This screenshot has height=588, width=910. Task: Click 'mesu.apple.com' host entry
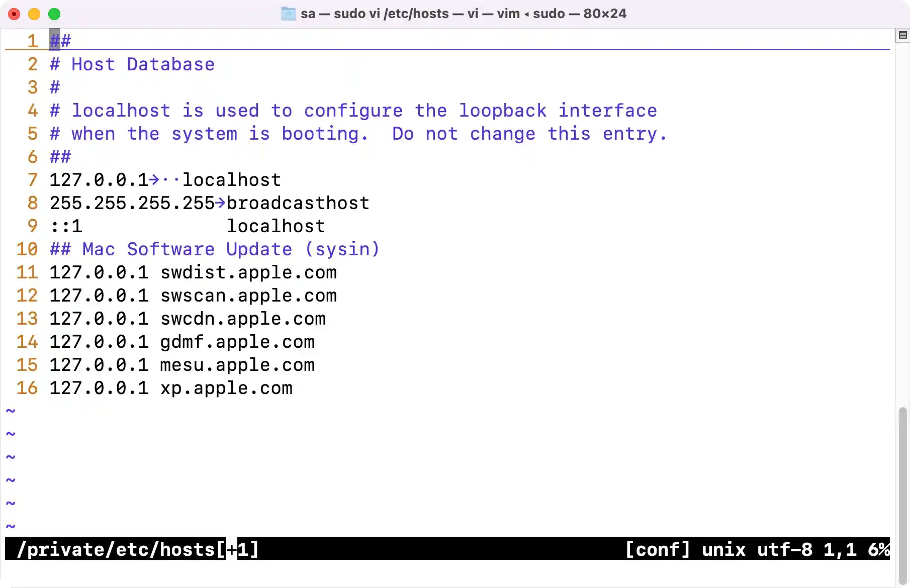click(x=237, y=365)
